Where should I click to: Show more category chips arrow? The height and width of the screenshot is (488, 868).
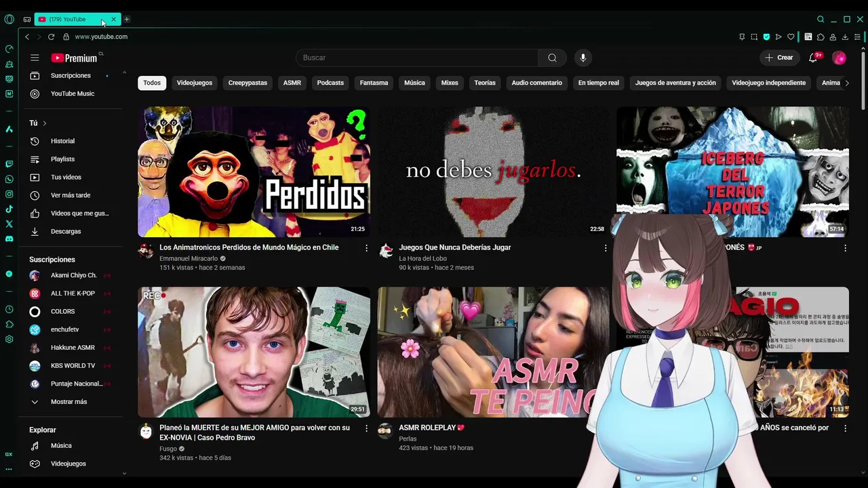846,83
